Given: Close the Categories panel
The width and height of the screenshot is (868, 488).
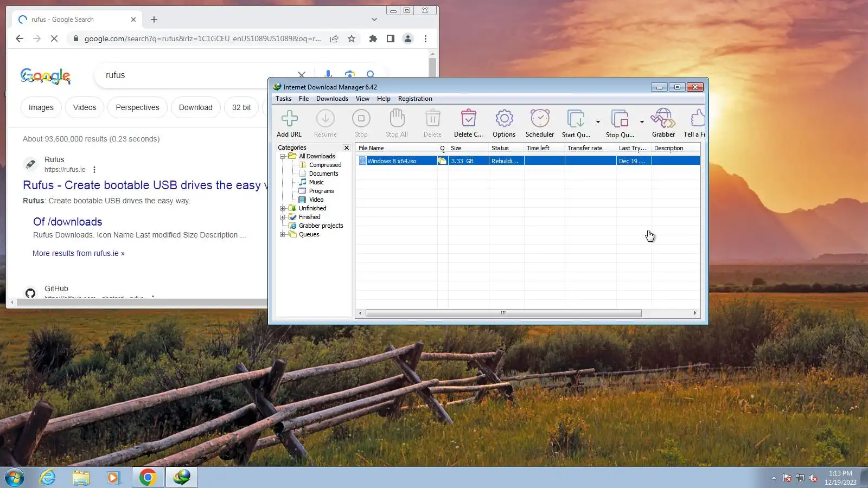Looking at the screenshot, I should (347, 147).
